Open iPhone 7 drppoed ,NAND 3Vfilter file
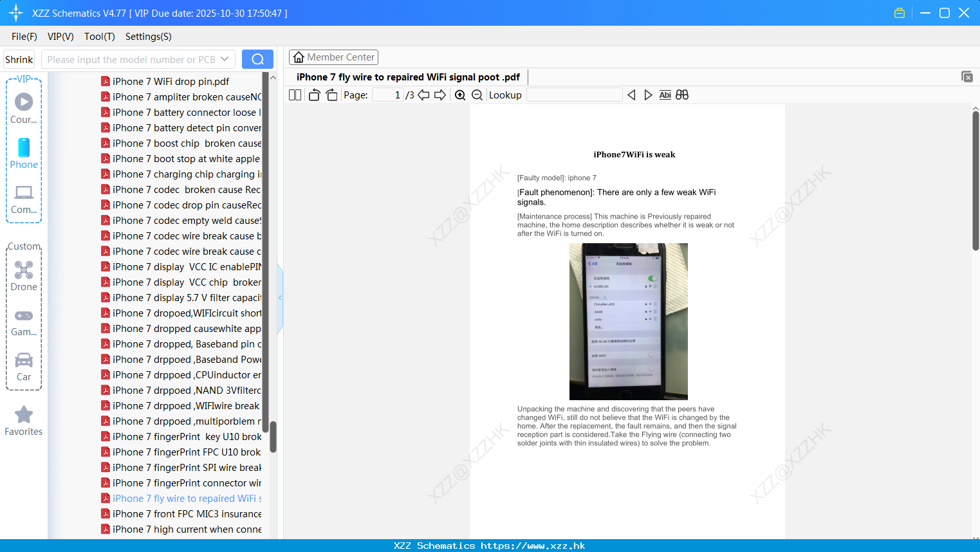The width and height of the screenshot is (980, 552). pos(181,390)
